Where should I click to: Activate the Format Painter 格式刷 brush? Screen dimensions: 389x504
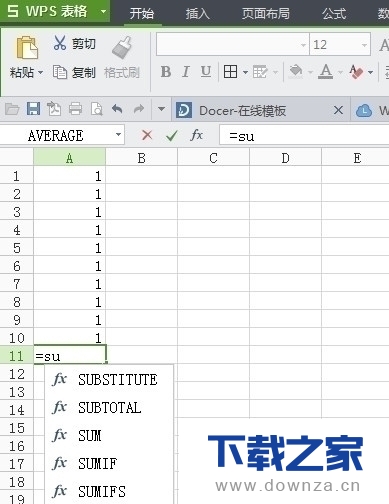click(x=122, y=58)
